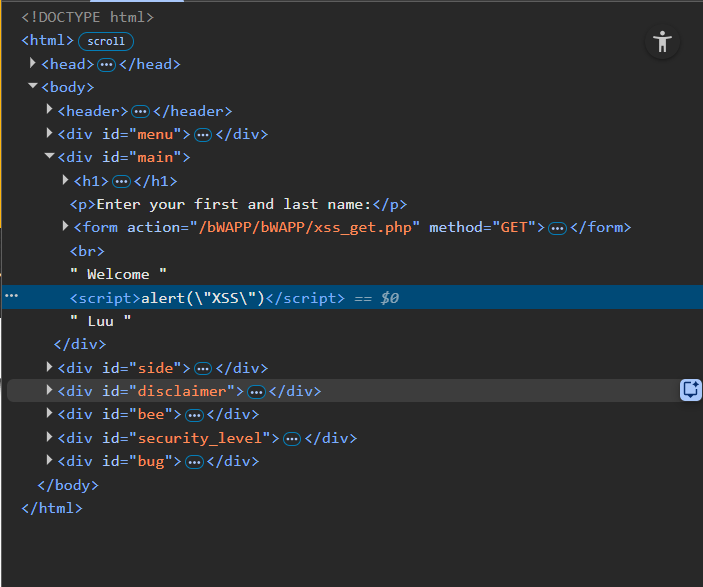Click the ellipsis badge inside the form tag
This screenshot has width=703, height=587.
click(558, 228)
